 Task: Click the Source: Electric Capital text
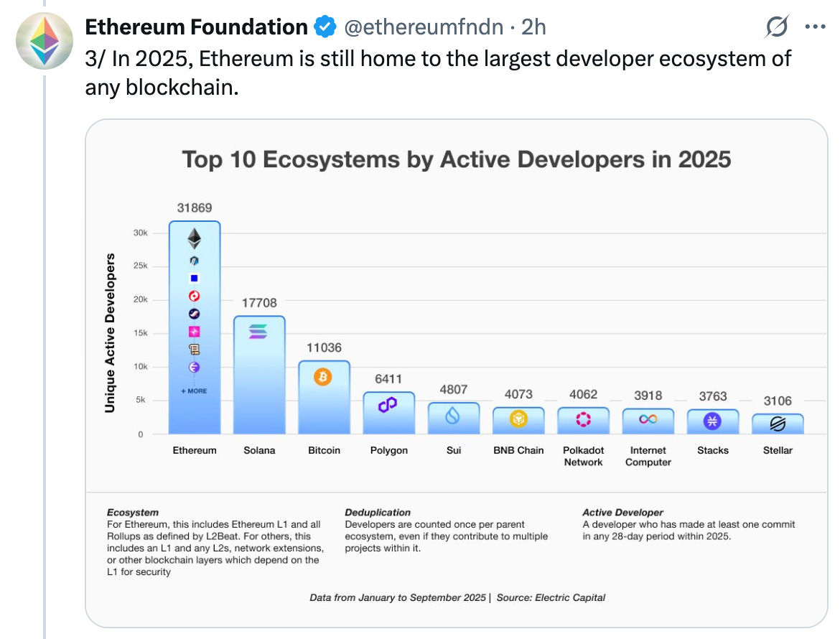click(551, 598)
